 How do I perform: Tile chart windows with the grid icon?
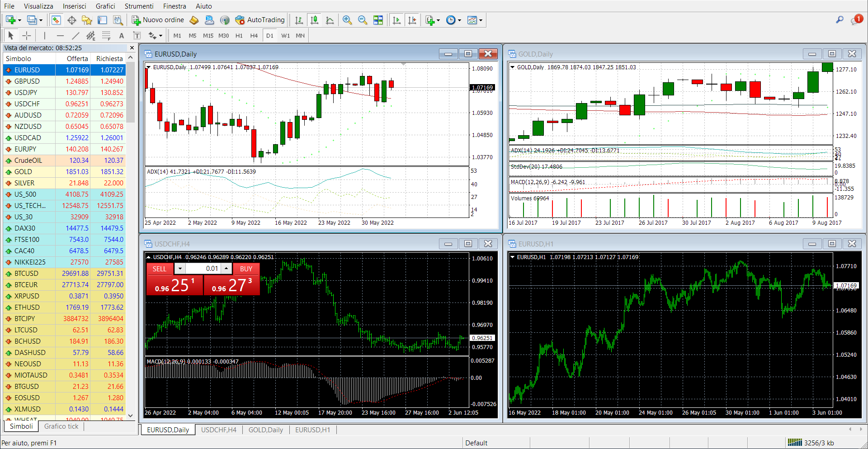pyautogui.click(x=378, y=20)
